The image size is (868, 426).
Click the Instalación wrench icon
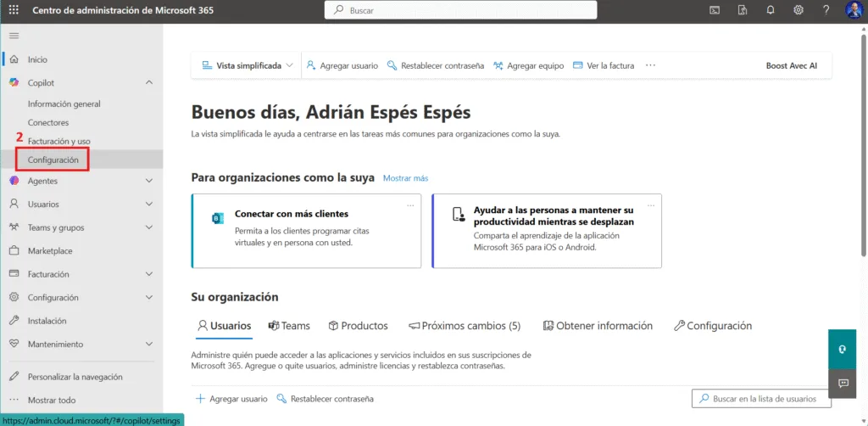click(x=15, y=320)
